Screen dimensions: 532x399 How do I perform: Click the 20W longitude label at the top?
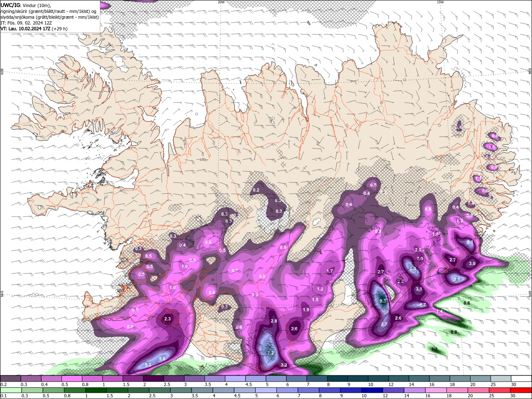222,2
